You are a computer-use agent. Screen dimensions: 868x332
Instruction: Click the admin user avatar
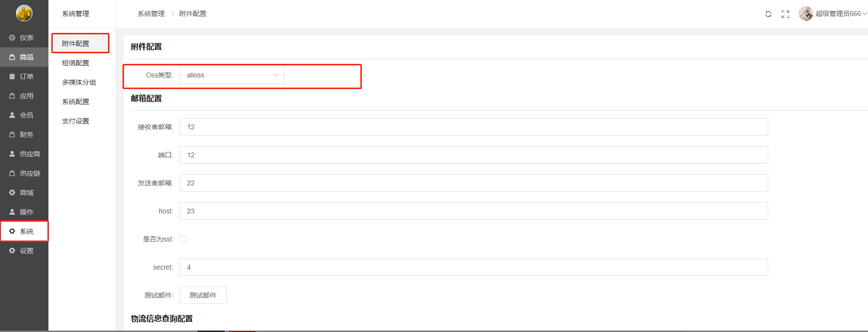coord(806,14)
